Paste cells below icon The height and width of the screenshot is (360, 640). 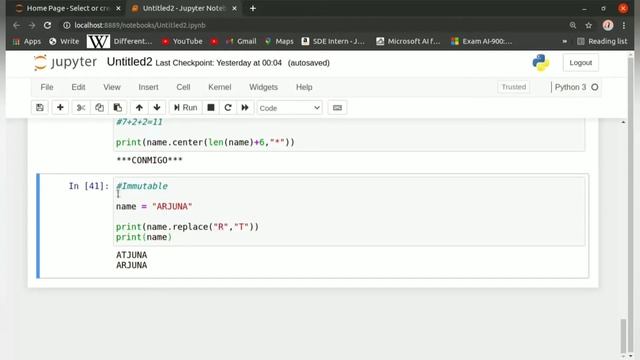tap(118, 107)
